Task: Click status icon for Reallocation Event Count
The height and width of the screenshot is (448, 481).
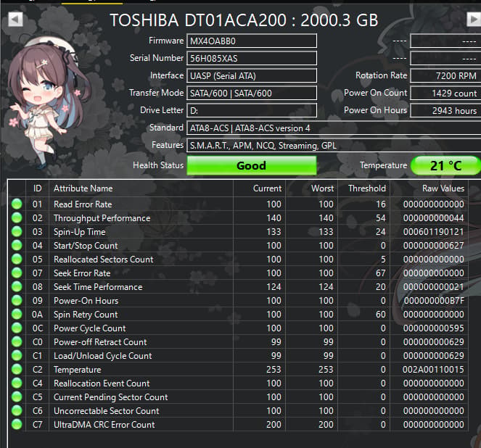Action: coord(17,383)
